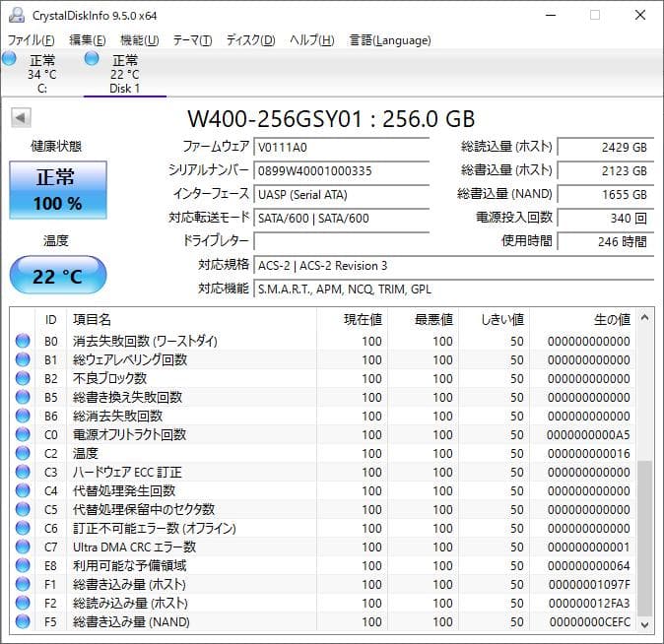
Task: Click the status orb in row B1
Action: [23, 359]
